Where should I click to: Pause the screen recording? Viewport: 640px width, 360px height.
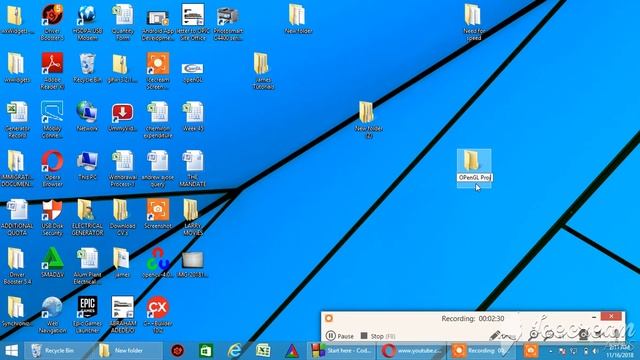[x=340, y=336]
